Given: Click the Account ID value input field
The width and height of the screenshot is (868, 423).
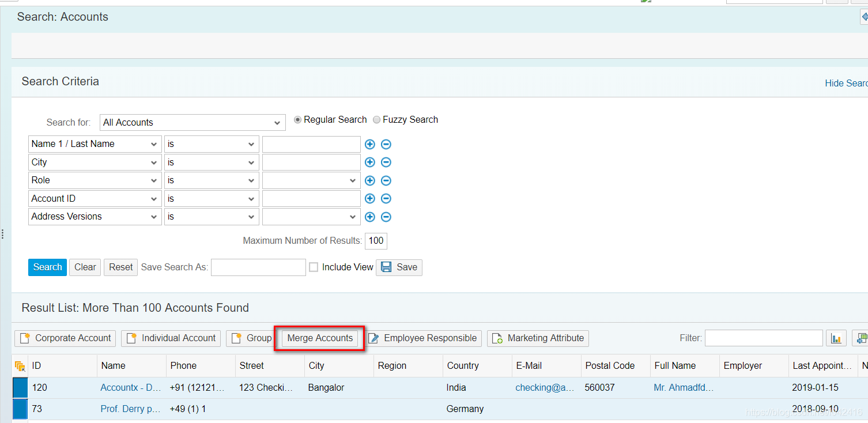Looking at the screenshot, I should click(311, 199).
